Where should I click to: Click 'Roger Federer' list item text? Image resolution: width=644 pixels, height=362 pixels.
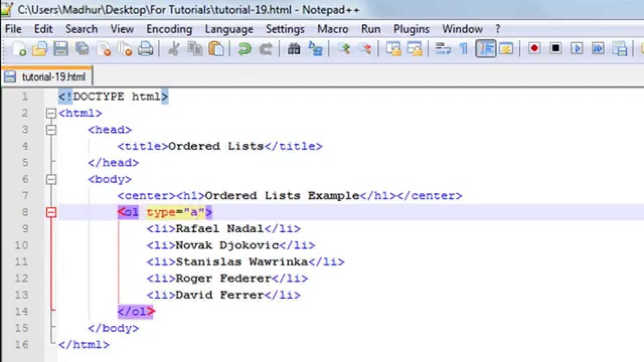[x=223, y=279]
